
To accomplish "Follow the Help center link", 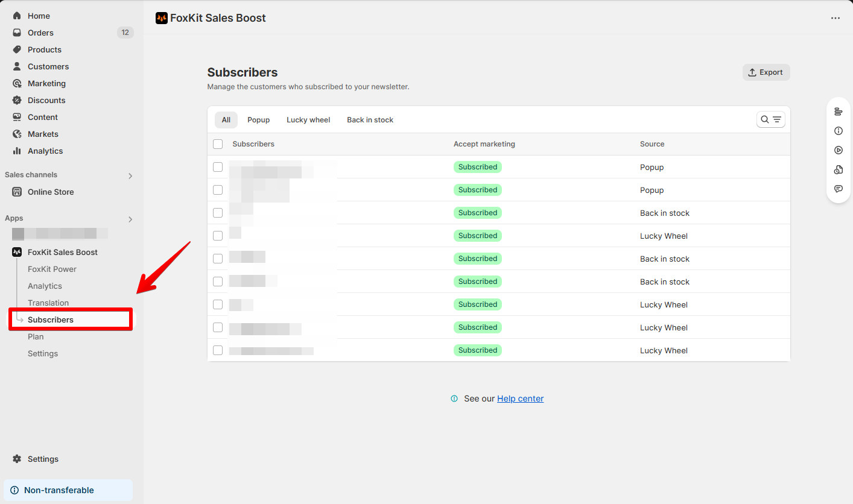I will click(521, 398).
